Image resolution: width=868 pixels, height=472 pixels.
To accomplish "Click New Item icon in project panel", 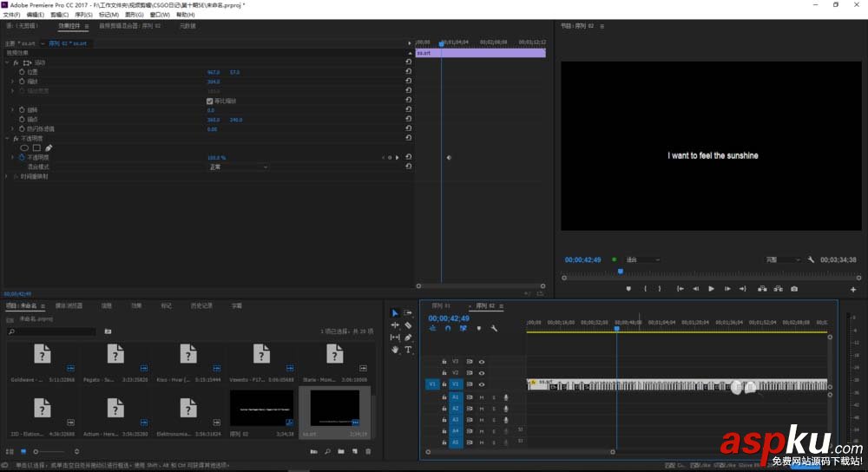I will (355, 451).
